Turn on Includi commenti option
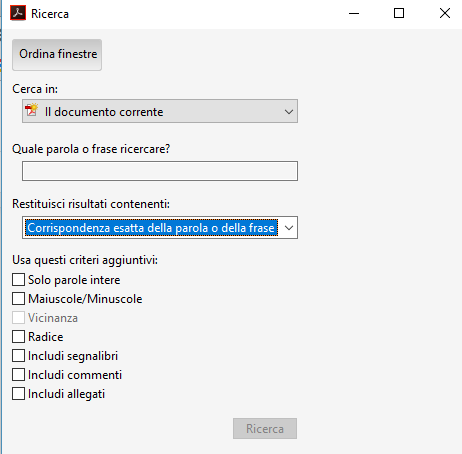The image size is (462, 454). click(x=18, y=375)
